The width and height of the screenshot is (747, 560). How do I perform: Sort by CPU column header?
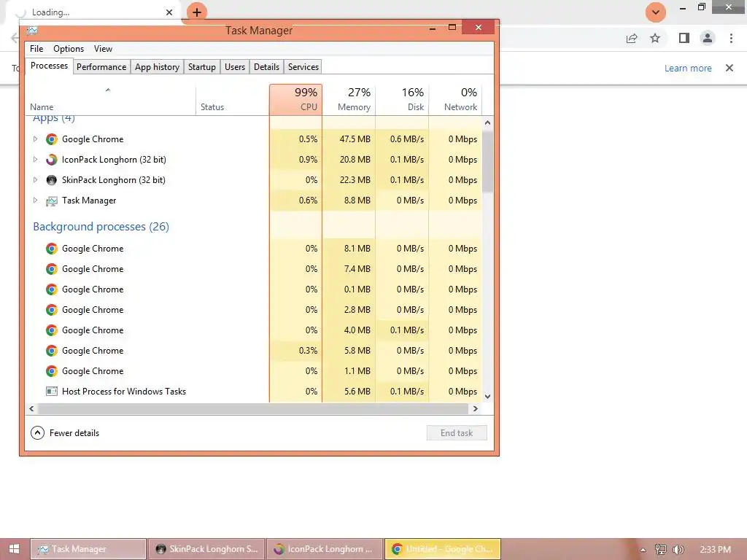click(296, 99)
